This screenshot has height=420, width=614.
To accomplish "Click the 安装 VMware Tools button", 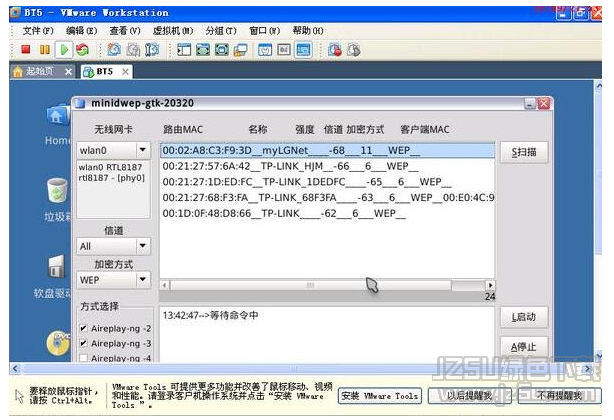I will tap(379, 396).
